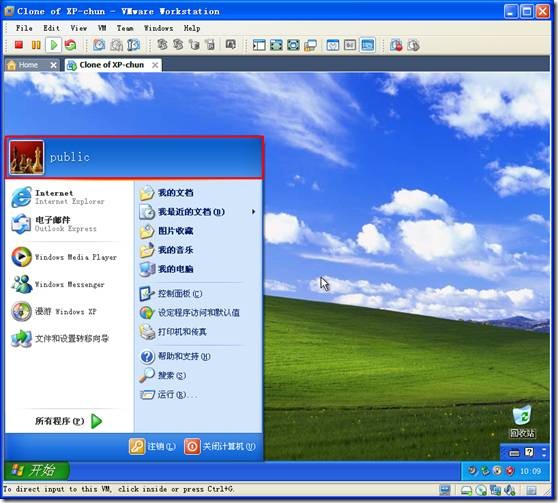Click the 关闭计算机 Shut Down button
The width and height of the screenshot is (558, 503).
pos(220,447)
